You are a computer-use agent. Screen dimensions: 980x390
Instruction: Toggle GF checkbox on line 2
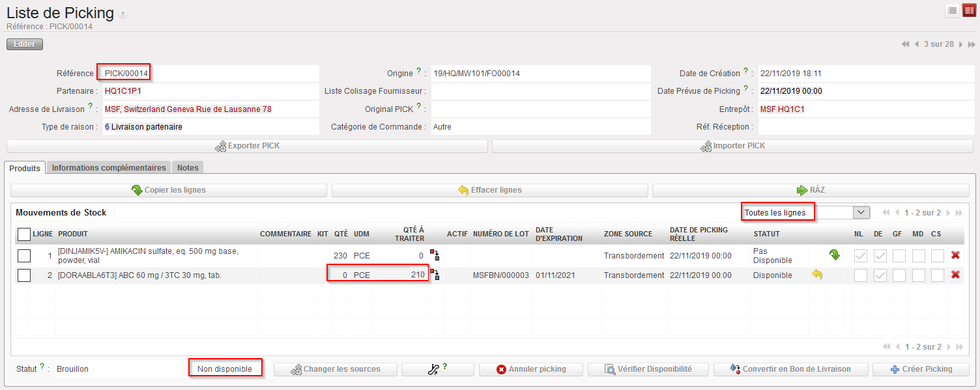click(899, 275)
